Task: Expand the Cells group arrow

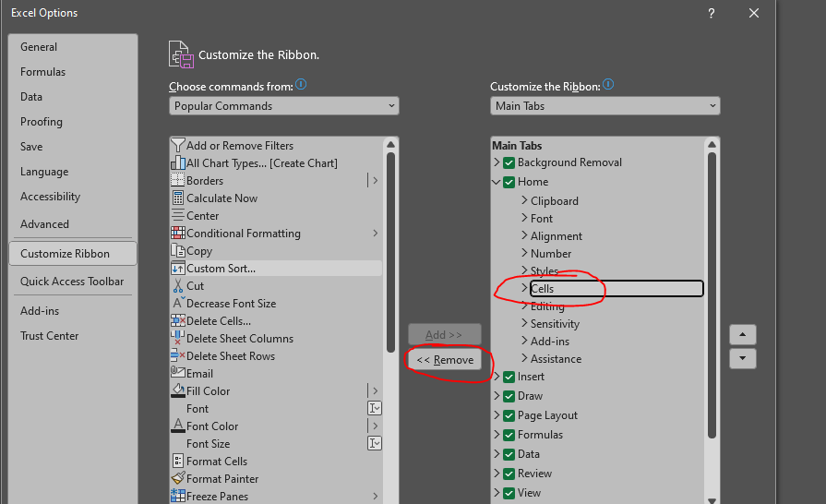Action: 524,288
